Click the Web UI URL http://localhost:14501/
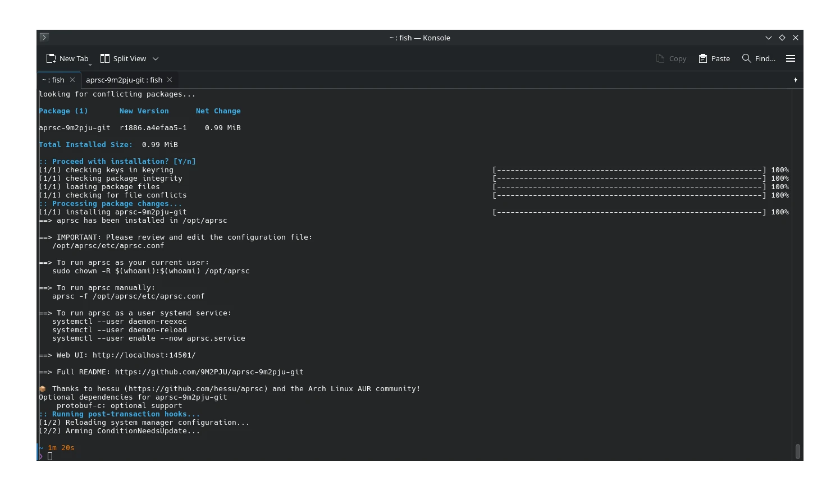 [x=144, y=355]
